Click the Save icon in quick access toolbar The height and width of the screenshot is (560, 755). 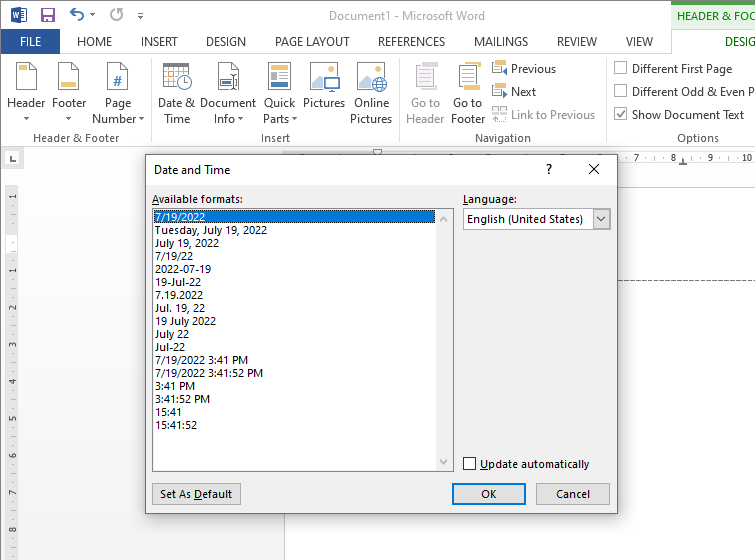pyautogui.click(x=47, y=15)
